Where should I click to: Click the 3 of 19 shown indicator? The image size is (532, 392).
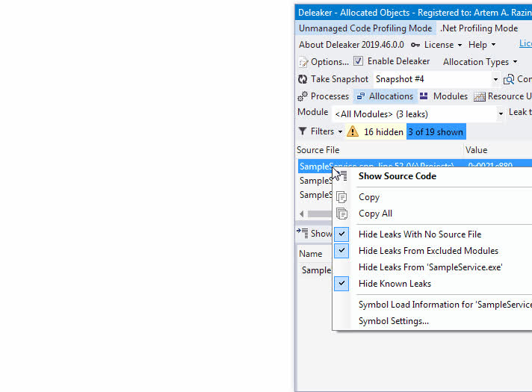(x=436, y=132)
